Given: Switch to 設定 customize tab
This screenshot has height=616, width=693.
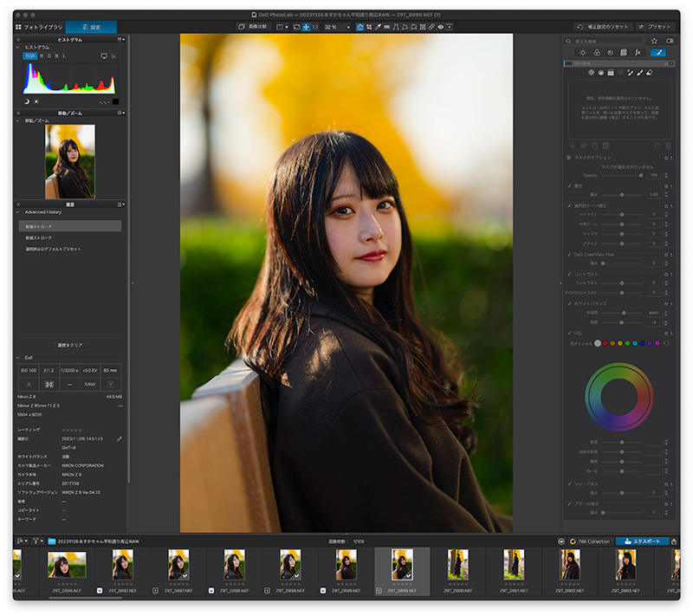Looking at the screenshot, I should pyautogui.click(x=91, y=28).
